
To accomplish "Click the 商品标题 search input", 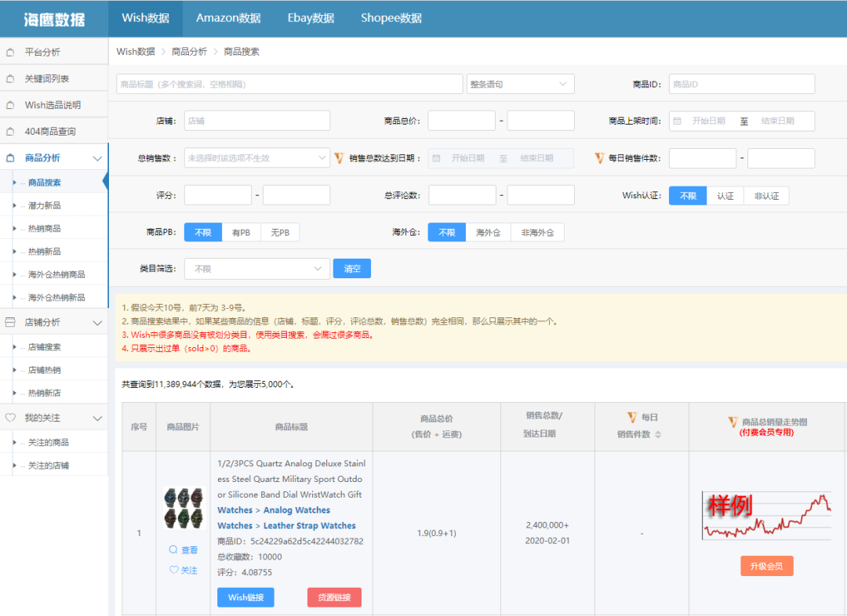I will [289, 84].
